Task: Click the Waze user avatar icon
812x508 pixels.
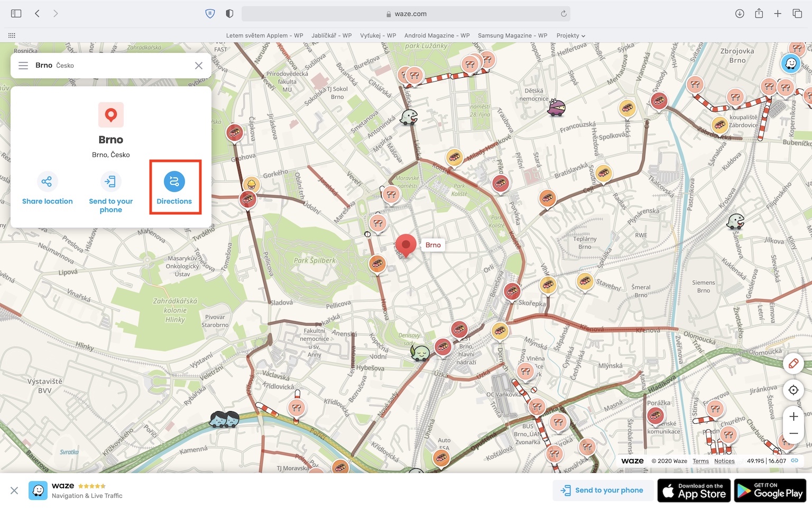Action: coord(791,64)
